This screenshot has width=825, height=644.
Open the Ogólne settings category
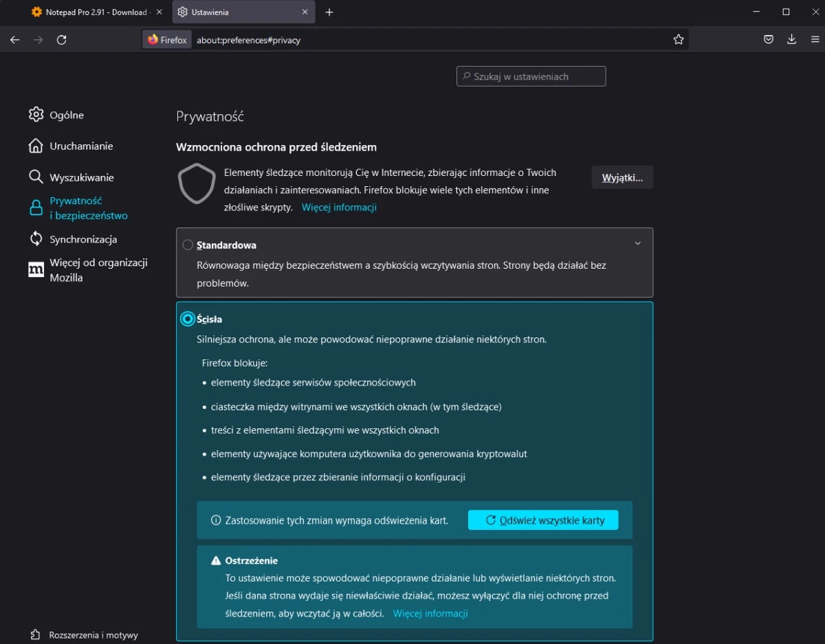66,115
